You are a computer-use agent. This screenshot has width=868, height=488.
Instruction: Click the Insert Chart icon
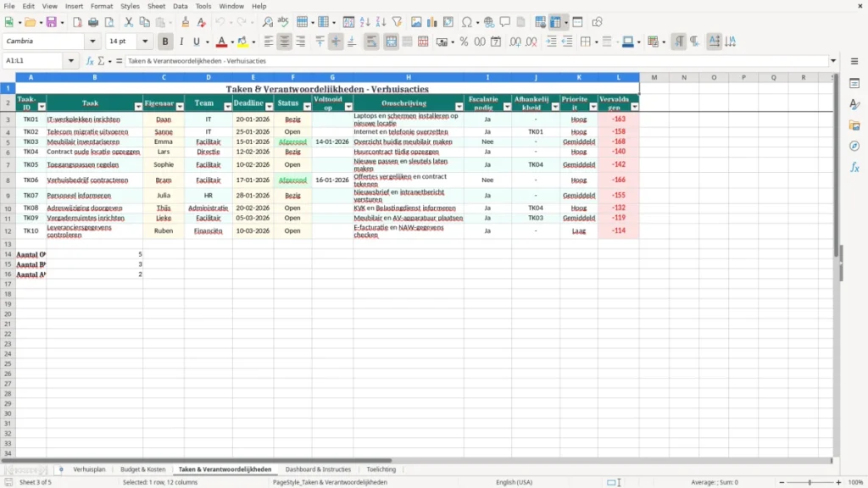tap(432, 22)
